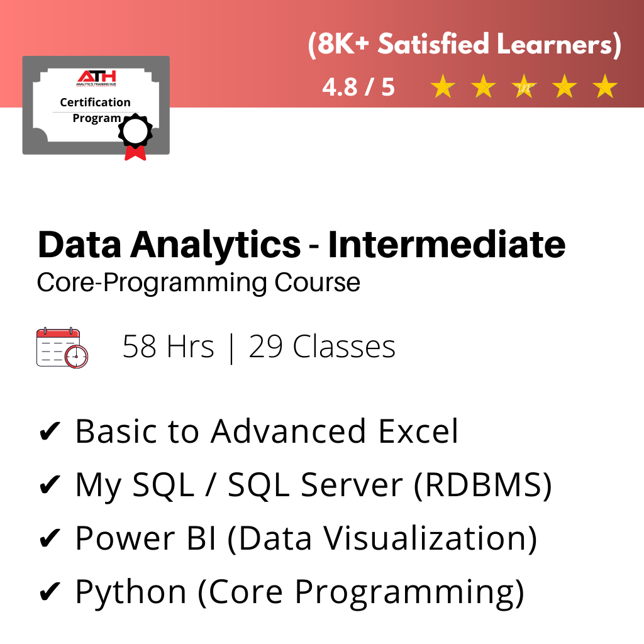Screen dimensions: 644x644
Task: Toggle the checkmark beside My SQL / SQL Server
Action: point(50,486)
